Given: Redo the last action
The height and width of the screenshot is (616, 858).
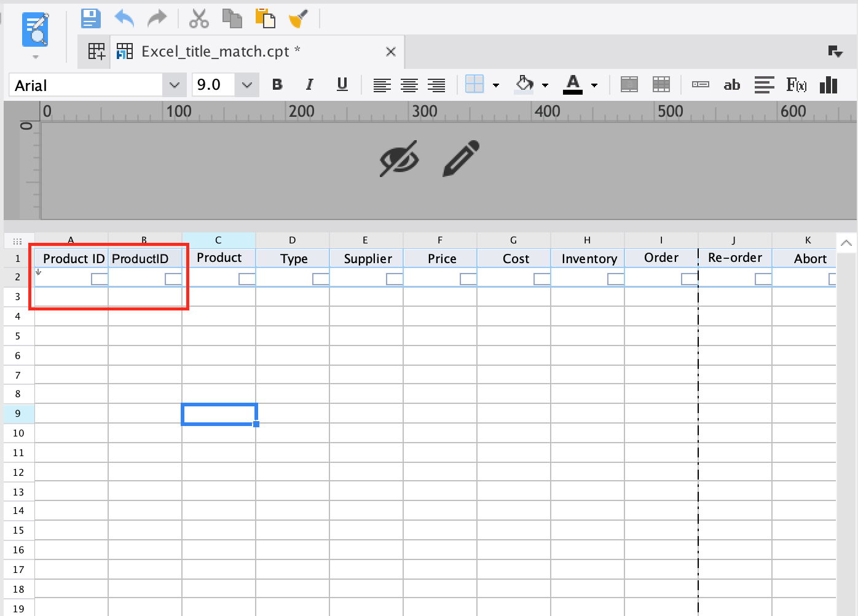Looking at the screenshot, I should point(157,18).
